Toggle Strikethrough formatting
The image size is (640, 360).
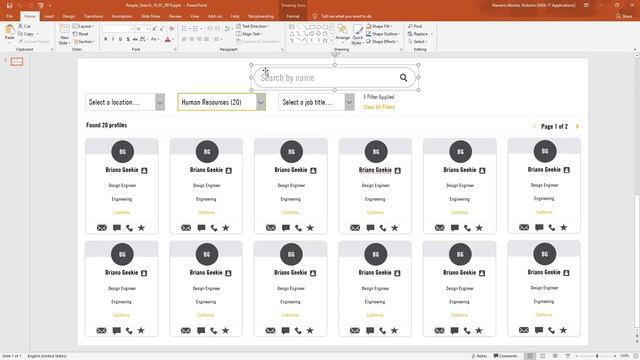click(x=135, y=39)
